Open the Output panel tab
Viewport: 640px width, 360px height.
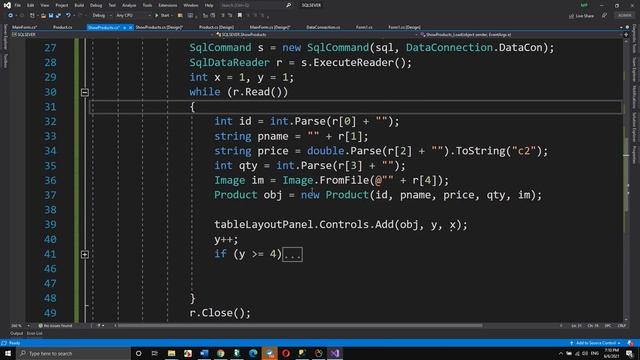coord(17,333)
